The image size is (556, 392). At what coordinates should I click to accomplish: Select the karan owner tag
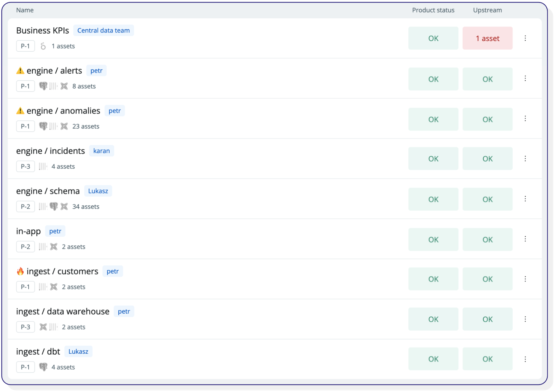click(x=101, y=151)
